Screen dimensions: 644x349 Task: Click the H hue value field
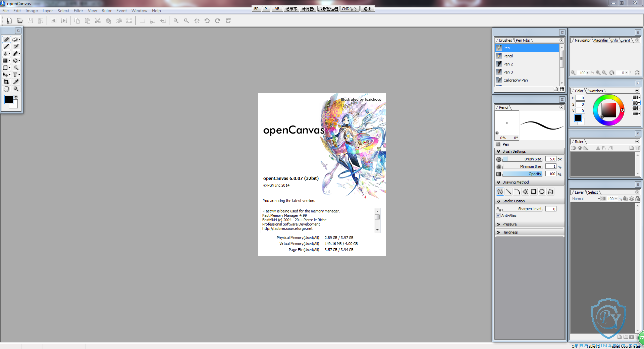click(x=580, y=98)
